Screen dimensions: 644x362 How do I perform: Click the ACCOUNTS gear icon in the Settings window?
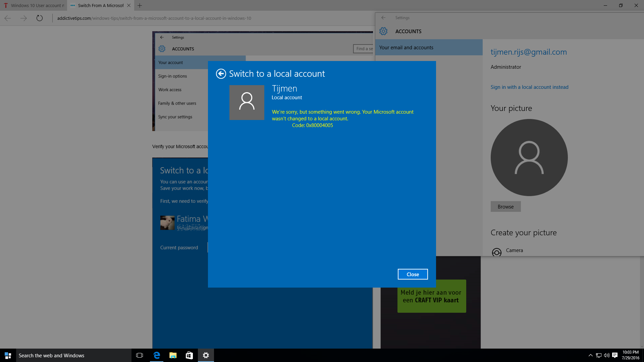pyautogui.click(x=383, y=31)
